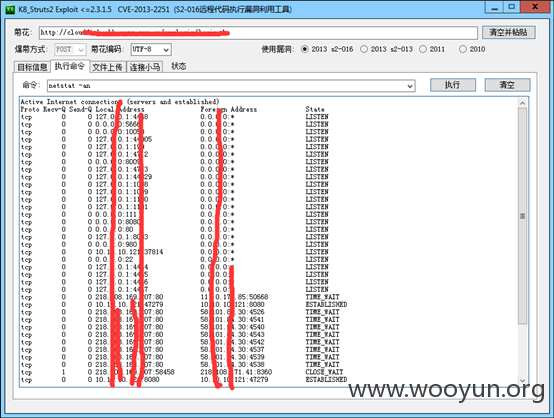
Task: Minimize the K8_Struts2 Exploit window
Action: click(x=495, y=7)
